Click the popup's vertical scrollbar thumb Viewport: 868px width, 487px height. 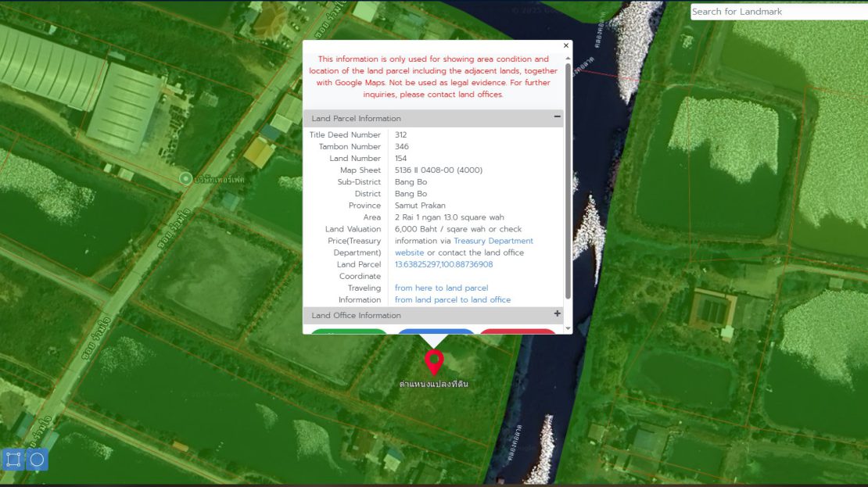pos(568,180)
